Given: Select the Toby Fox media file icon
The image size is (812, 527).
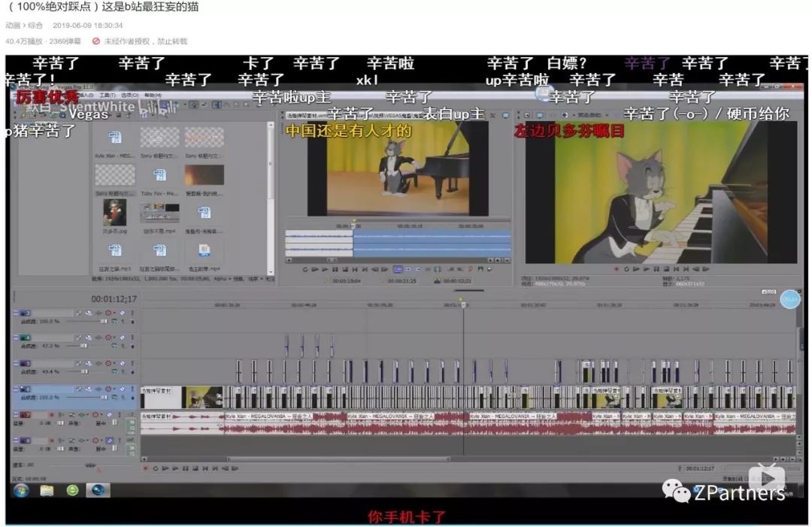Looking at the screenshot, I should point(159,176).
